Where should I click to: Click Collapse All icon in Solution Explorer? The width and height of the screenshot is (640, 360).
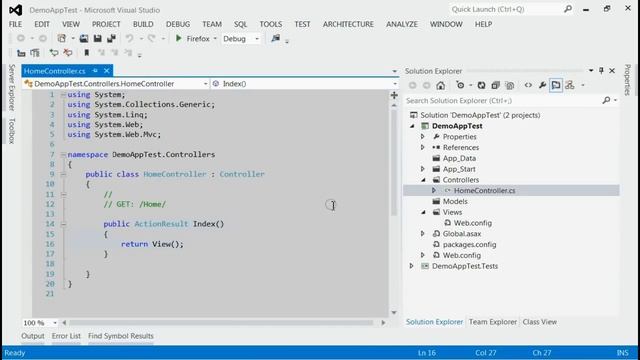[496, 85]
